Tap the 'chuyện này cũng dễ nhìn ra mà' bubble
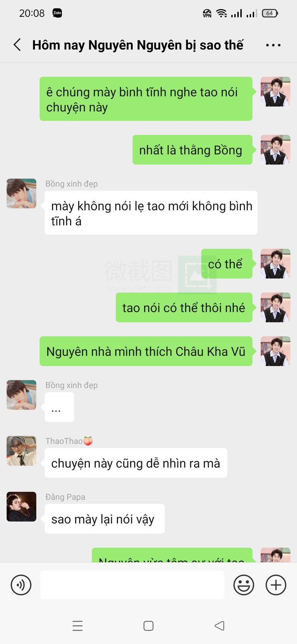The image size is (297, 644). point(136,463)
